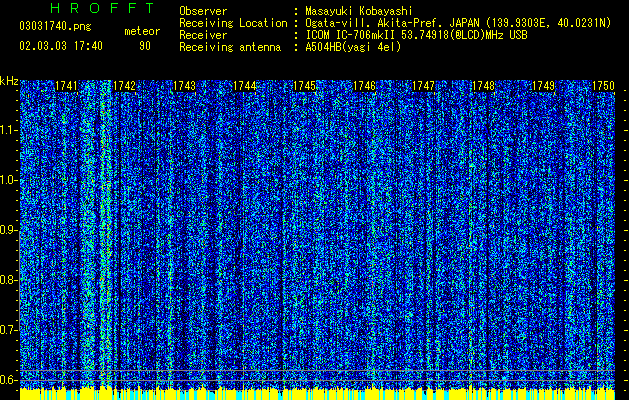Click the date stamp 02.03.03 17:40
This screenshot has width=629, height=400.
tap(61, 46)
